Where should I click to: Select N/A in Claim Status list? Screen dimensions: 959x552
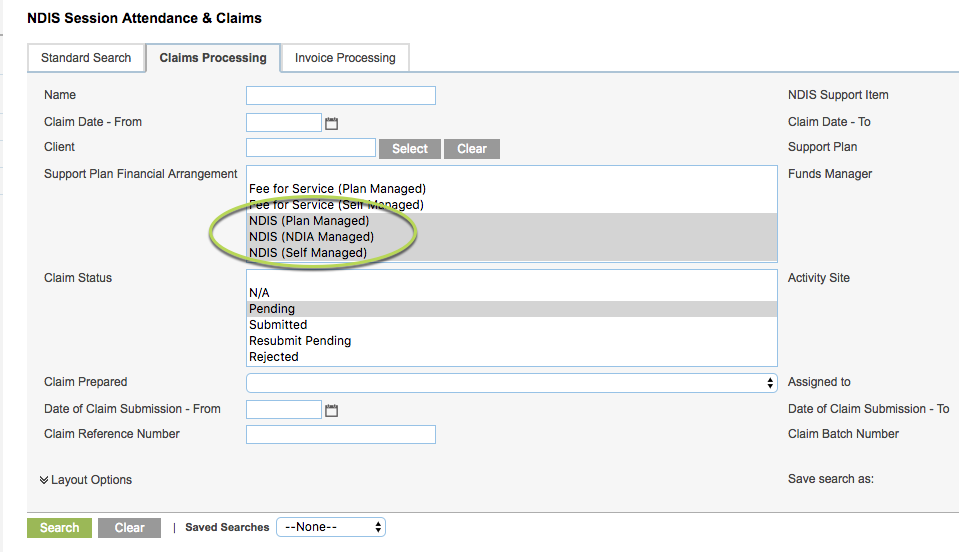512,293
